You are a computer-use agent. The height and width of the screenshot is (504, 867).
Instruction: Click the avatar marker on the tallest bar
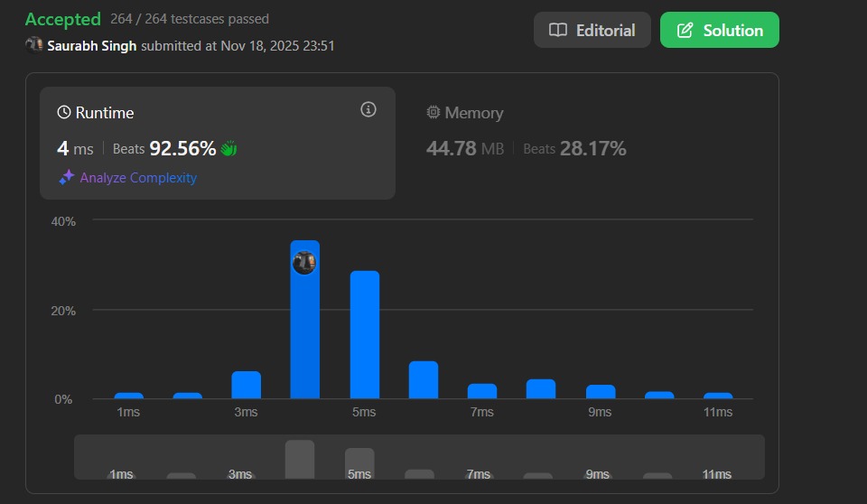304,262
